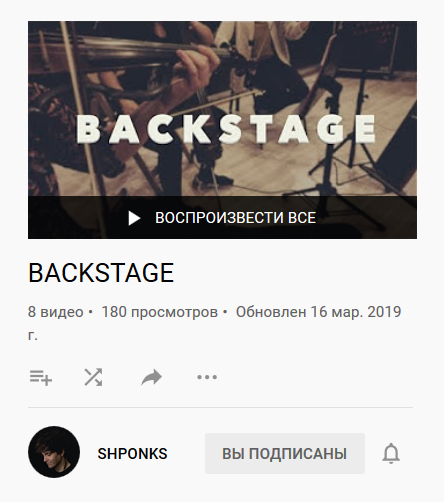Click the white play triangle icon

(x=134, y=218)
